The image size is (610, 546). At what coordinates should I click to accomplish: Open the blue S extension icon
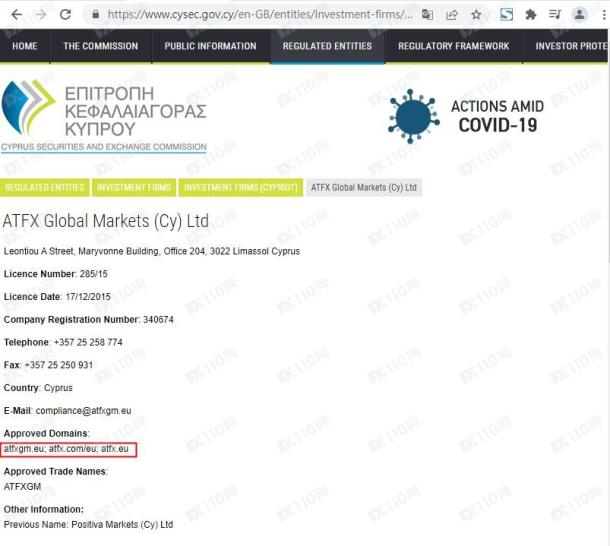pyautogui.click(x=506, y=15)
